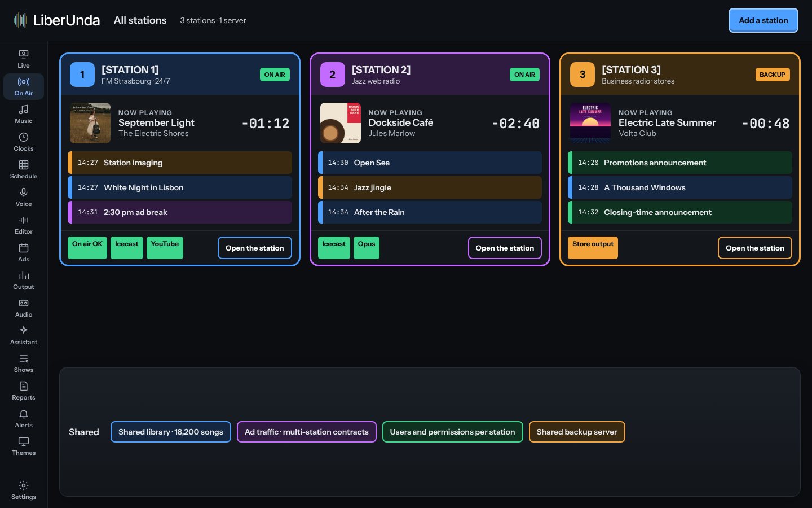Click the On air OK status tag
Image resolution: width=812 pixels, height=508 pixels.
click(x=87, y=248)
